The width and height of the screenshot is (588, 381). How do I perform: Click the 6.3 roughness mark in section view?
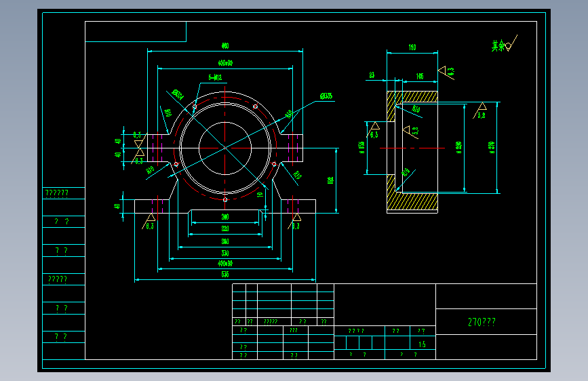click(374, 135)
